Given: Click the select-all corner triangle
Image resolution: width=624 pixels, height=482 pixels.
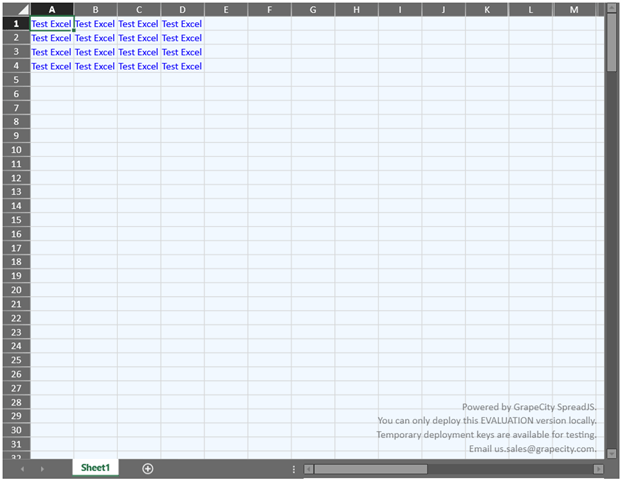Looking at the screenshot, I should pyautogui.click(x=23, y=10).
